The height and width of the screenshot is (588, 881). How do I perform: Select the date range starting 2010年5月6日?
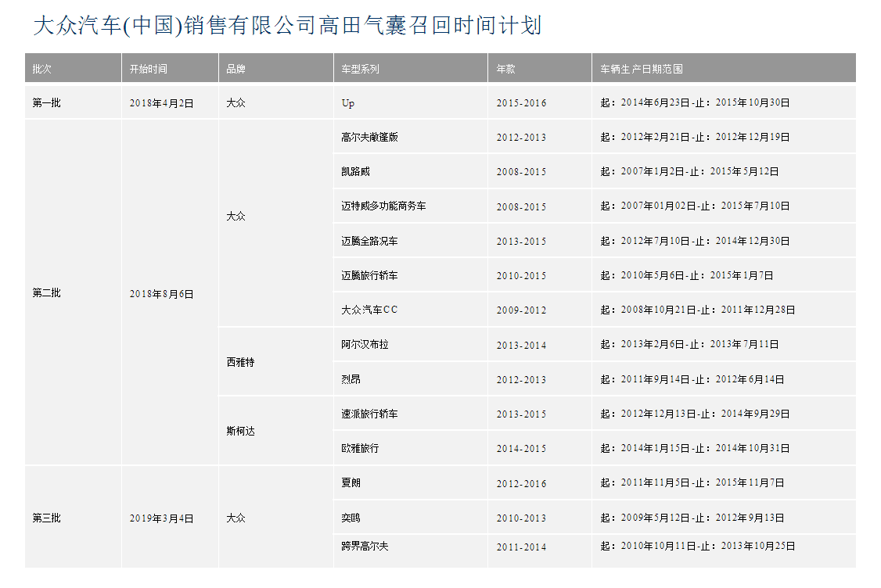click(687, 275)
